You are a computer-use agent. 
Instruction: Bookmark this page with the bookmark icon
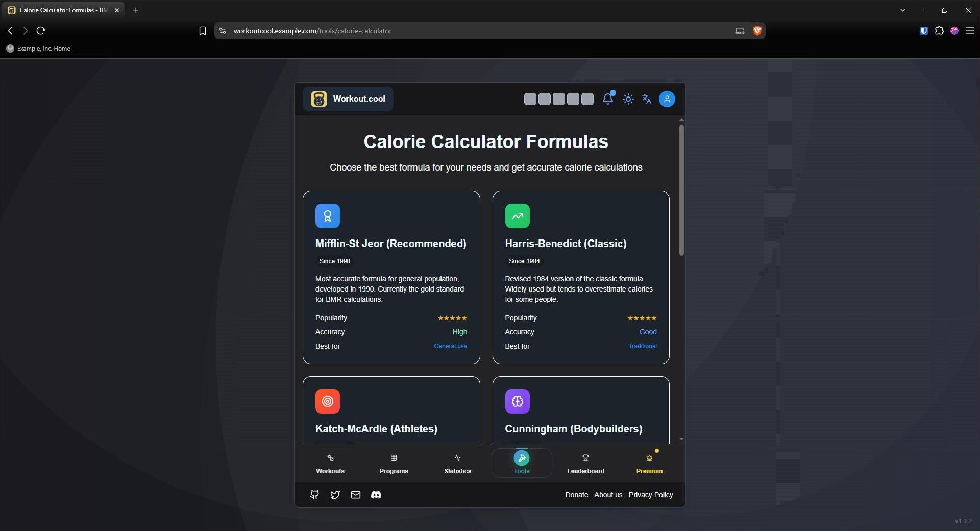(x=203, y=31)
